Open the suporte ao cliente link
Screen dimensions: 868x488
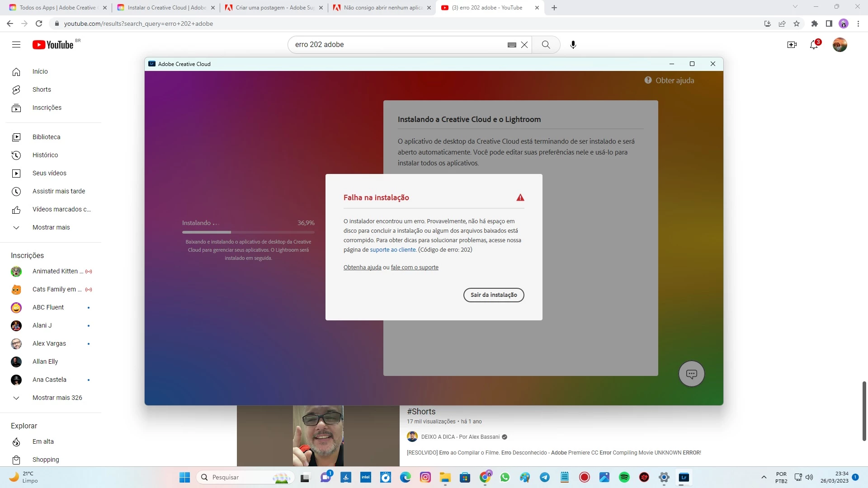tap(392, 250)
